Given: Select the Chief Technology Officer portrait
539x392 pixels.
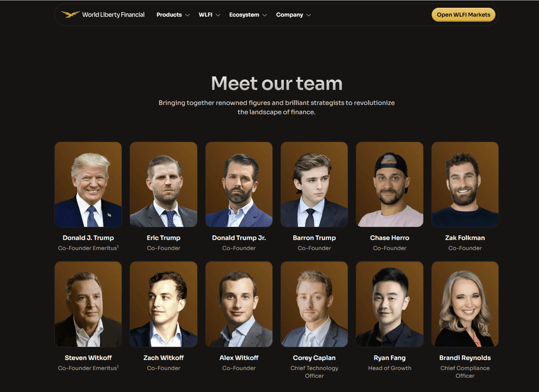Looking at the screenshot, I should coord(314,304).
